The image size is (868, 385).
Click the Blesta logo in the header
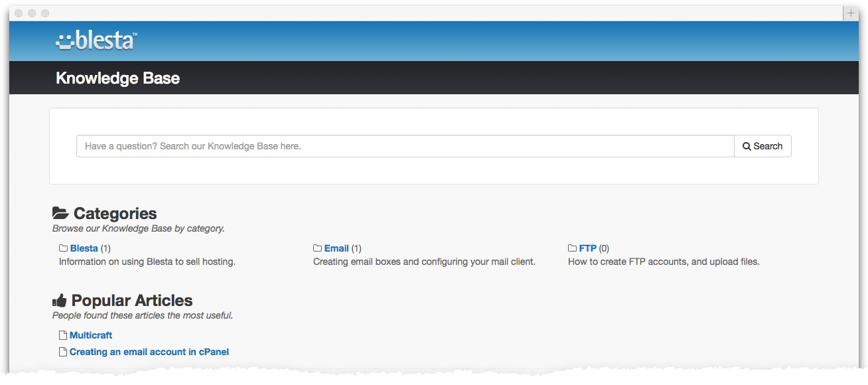pos(96,40)
